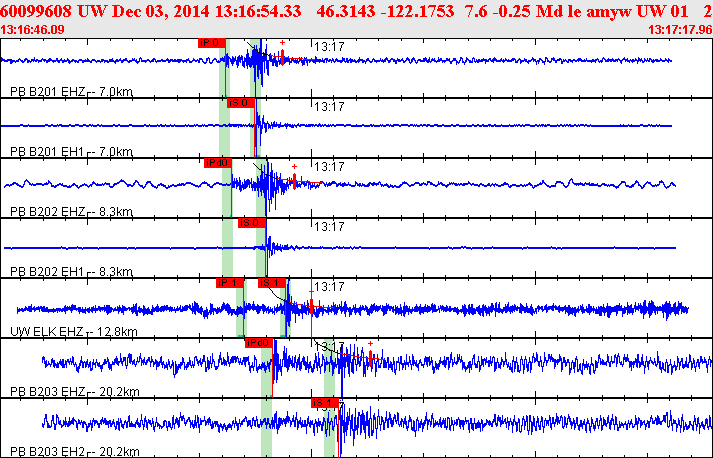Click the iP 1 pick flag on ELK trace

[x=229, y=282]
